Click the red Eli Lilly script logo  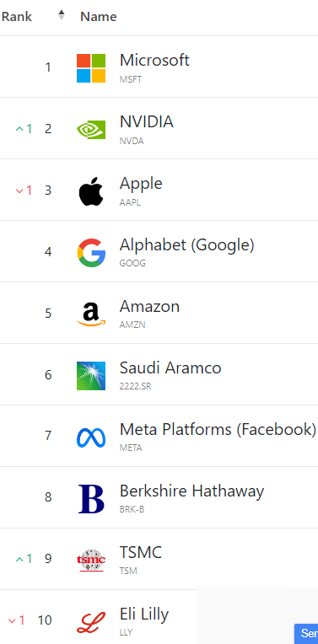(91, 622)
